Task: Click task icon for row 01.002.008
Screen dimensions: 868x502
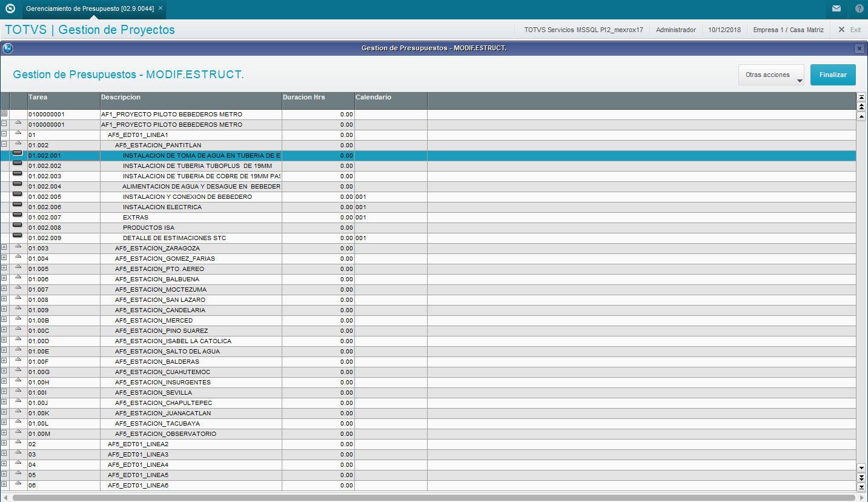Action: pos(18,224)
